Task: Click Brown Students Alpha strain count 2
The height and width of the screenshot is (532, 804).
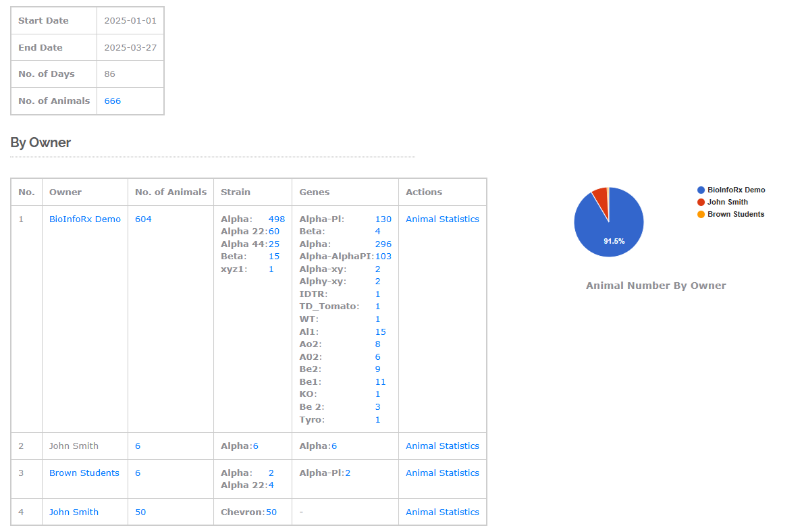Action: point(271,473)
